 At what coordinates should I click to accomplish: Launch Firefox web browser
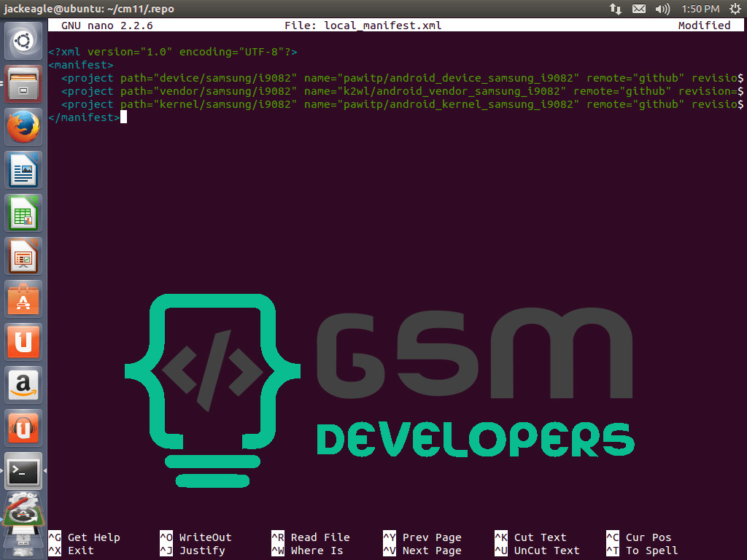(x=23, y=127)
